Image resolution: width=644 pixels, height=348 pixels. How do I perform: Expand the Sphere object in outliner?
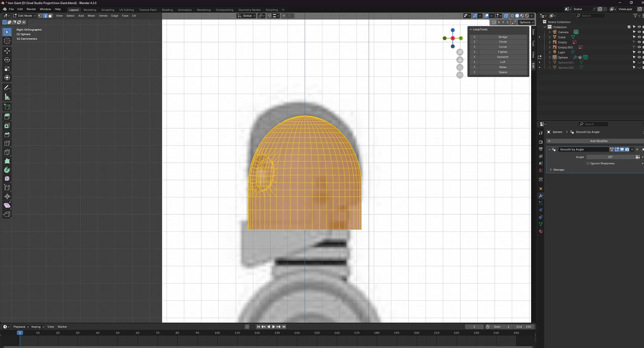[x=550, y=58]
